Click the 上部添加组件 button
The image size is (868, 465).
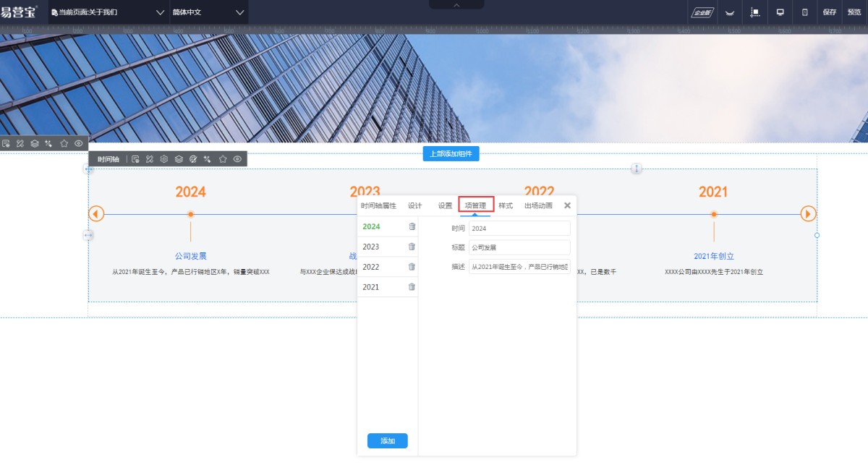pyautogui.click(x=451, y=153)
